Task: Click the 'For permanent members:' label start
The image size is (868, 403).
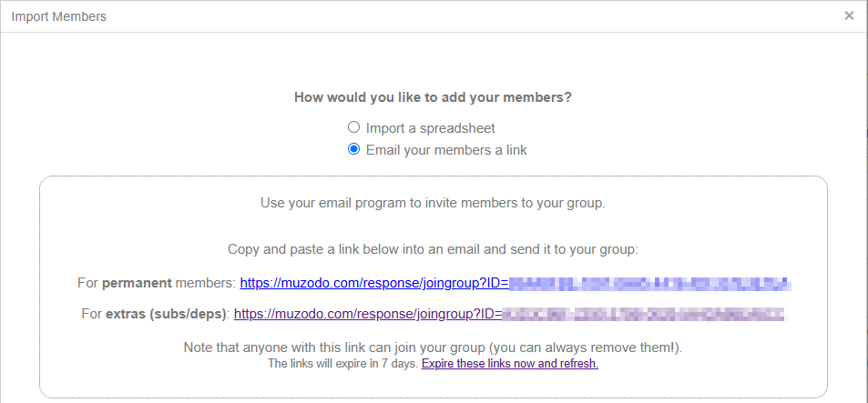Action: (87, 283)
